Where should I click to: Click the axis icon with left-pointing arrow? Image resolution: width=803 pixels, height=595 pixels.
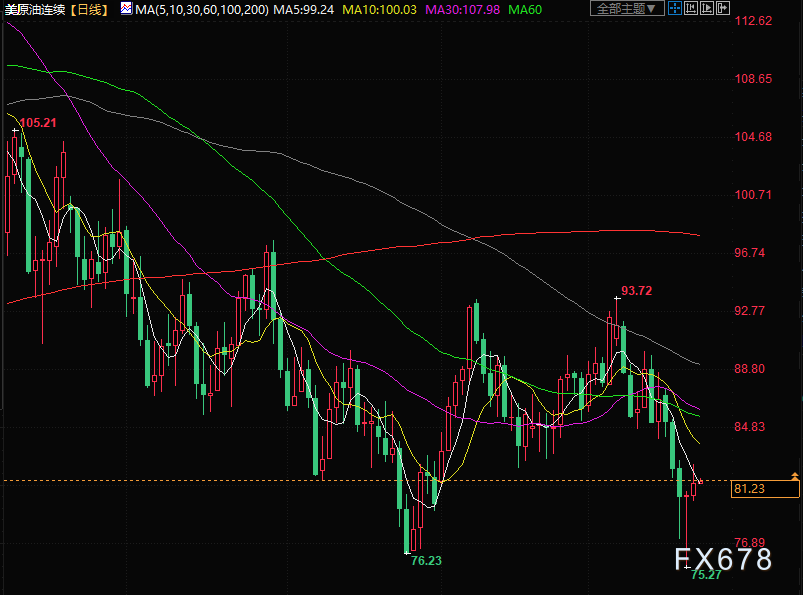(691, 8)
